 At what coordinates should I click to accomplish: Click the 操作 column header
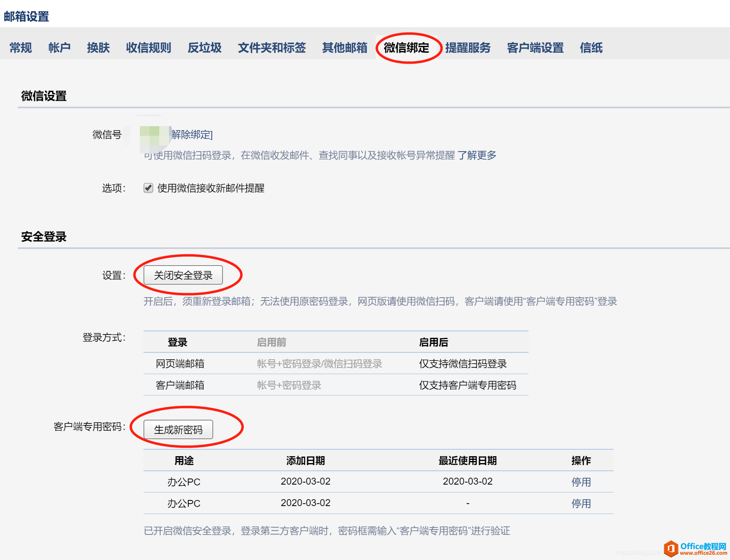581,461
